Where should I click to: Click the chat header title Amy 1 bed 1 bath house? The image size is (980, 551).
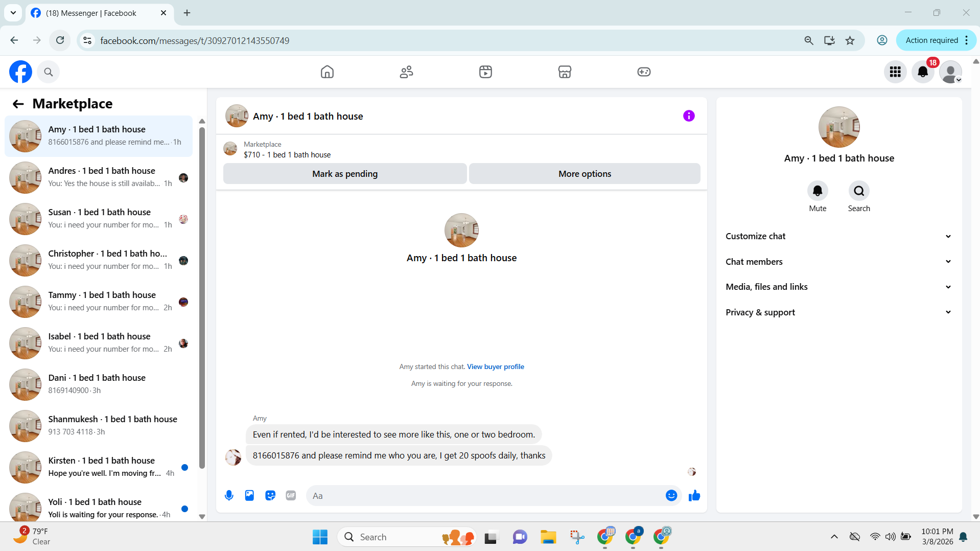(x=308, y=116)
